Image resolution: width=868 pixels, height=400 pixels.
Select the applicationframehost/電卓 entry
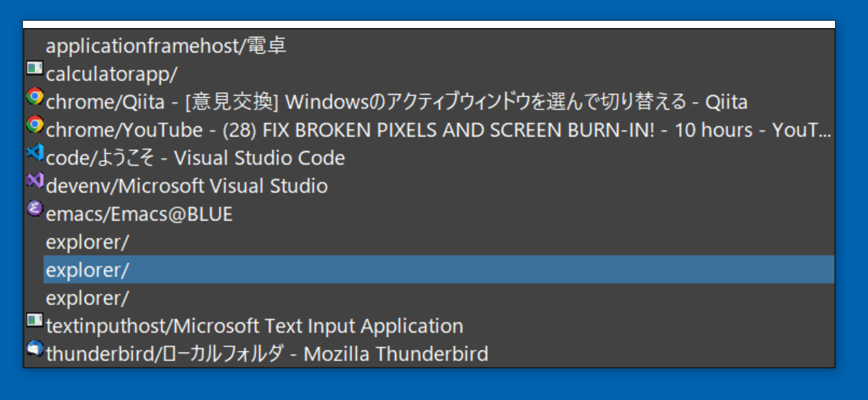point(166,46)
